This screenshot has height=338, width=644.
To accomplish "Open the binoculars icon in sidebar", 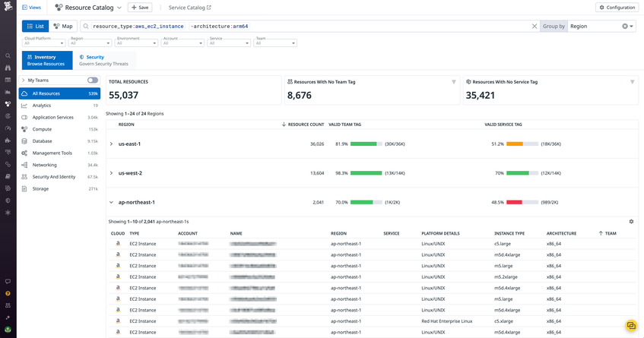I will pyautogui.click(x=8, y=68).
